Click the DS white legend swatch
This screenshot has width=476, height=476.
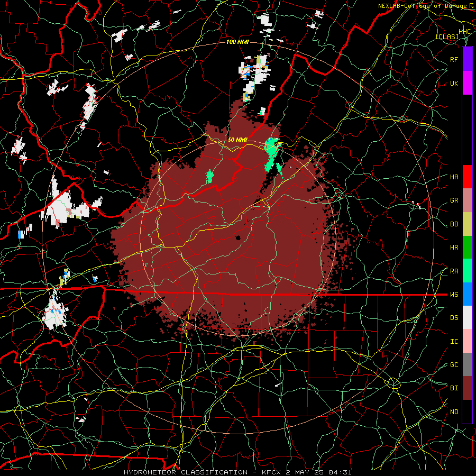pyautogui.click(x=467, y=317)
